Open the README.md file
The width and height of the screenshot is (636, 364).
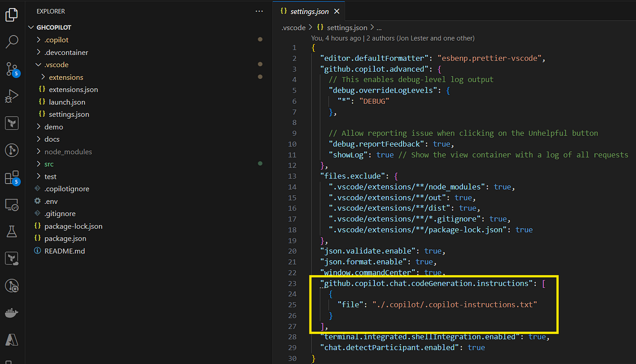64,251
